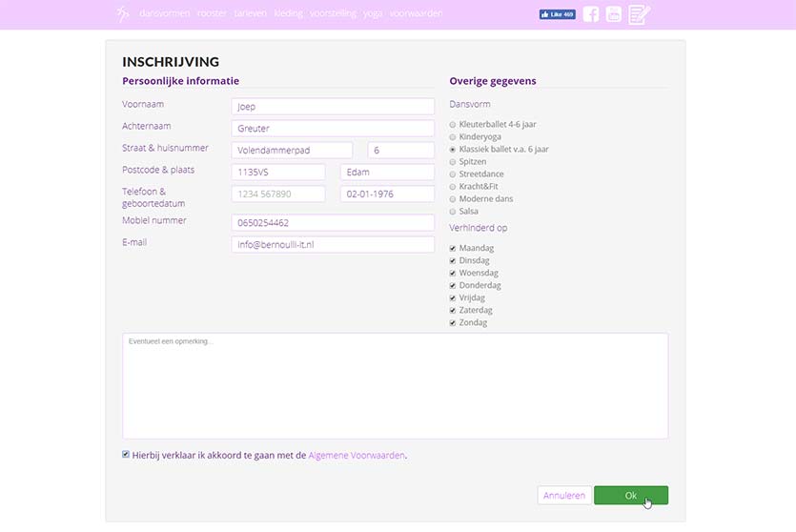796x532 pixels.
Task: Open the Algemene Voorwaarden link
Action: coord(357,456)
